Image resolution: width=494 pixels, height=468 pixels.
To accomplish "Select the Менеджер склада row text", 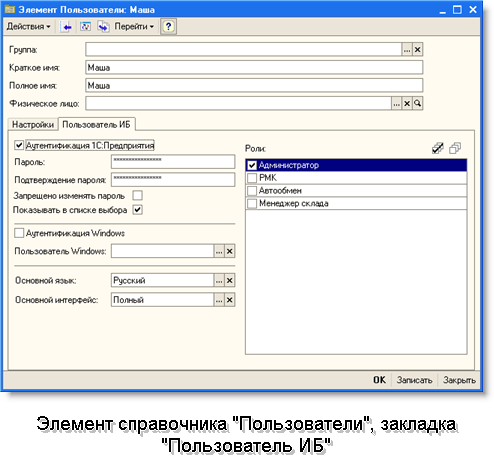I will (294, 203).
